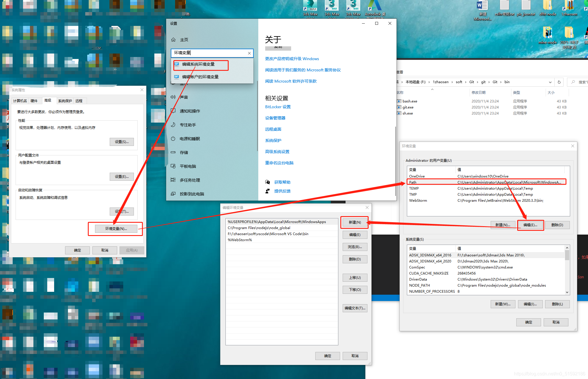The width and height of the screenshot is (588, 379).
Task: Open the bash.exe file icon
Action: pos(399,101)
